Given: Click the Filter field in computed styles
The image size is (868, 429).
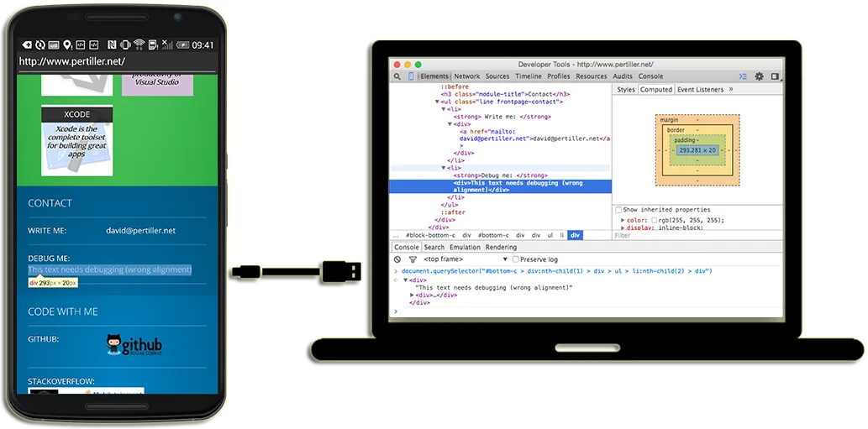Looking at the screenshot, I should coord(697,236).
